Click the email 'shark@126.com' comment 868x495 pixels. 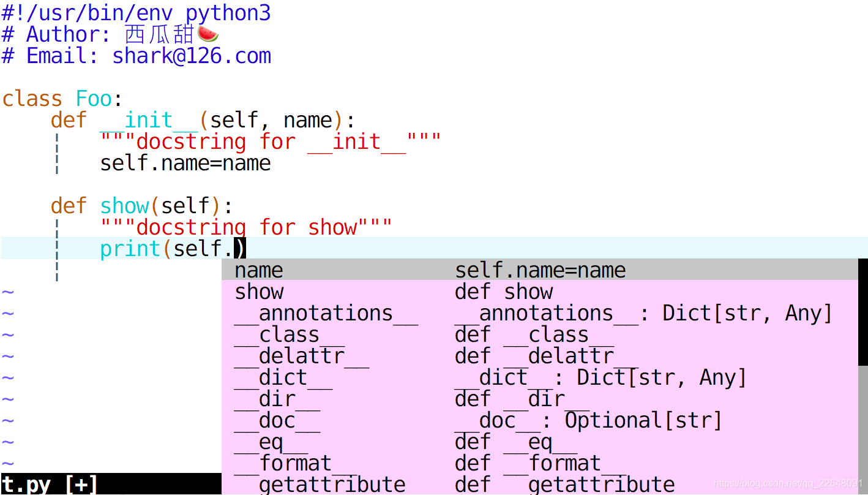[192, 56]
